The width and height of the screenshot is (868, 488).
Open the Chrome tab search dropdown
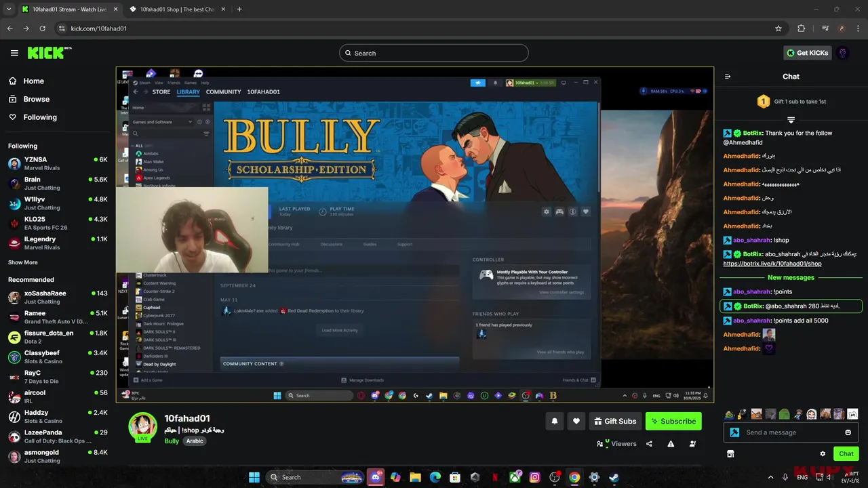coord(9,9)
